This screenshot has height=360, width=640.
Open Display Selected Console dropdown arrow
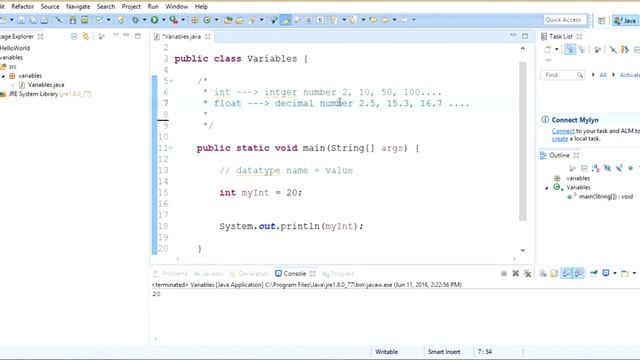point(615,273)
